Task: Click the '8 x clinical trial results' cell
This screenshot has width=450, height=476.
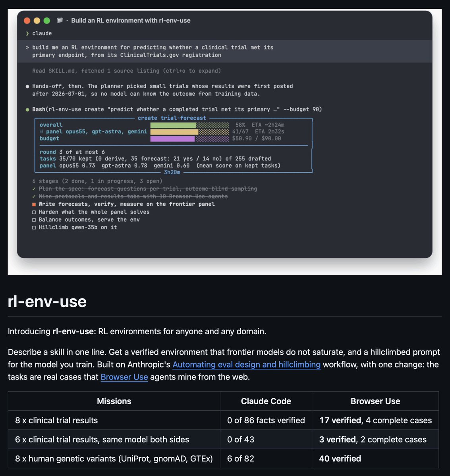Action: click(x=114, y=420)
